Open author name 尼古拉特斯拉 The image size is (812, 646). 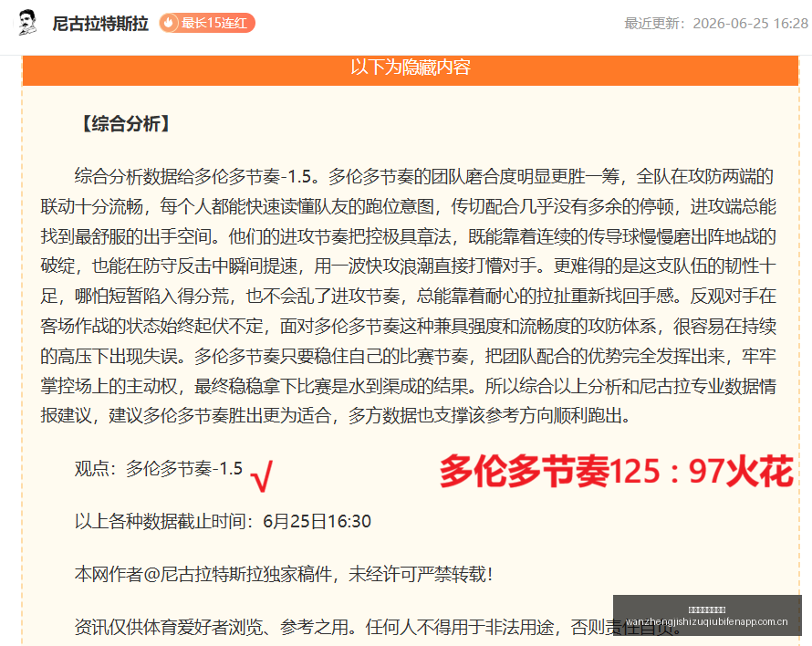[100, 24]
